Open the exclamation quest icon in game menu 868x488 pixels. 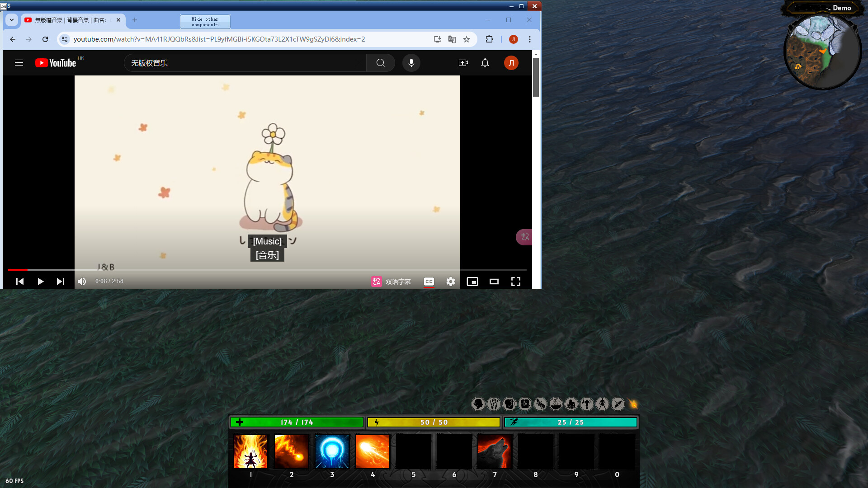click(x=587, y=404)
